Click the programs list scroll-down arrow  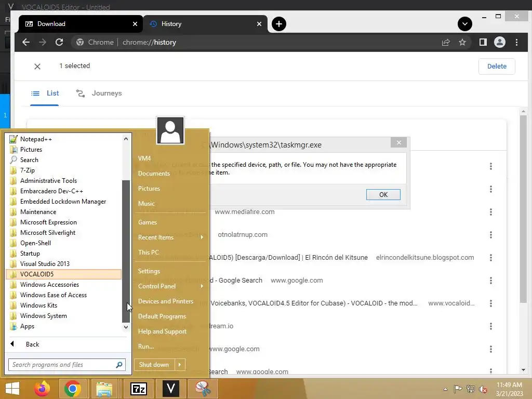[x=126, y=327]
